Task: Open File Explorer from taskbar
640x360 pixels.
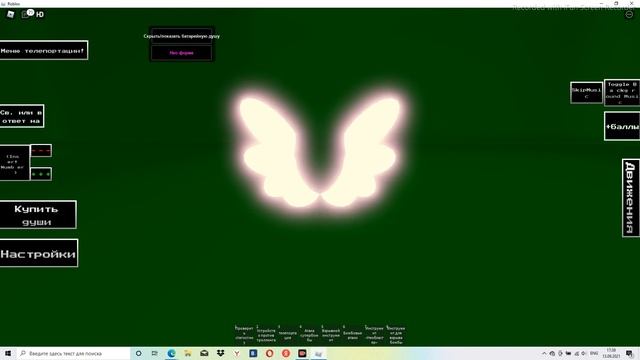Action: [x=188, y=353]
